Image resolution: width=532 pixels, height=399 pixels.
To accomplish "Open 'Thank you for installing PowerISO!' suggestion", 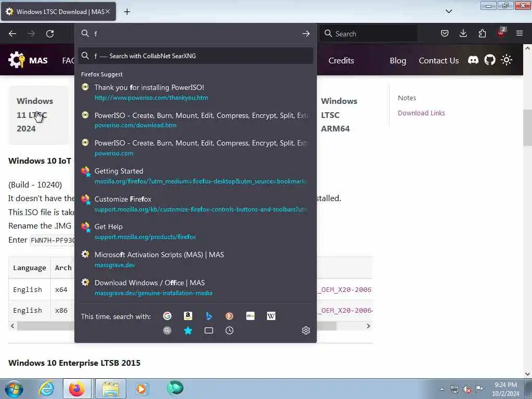I will coord(195,92).
